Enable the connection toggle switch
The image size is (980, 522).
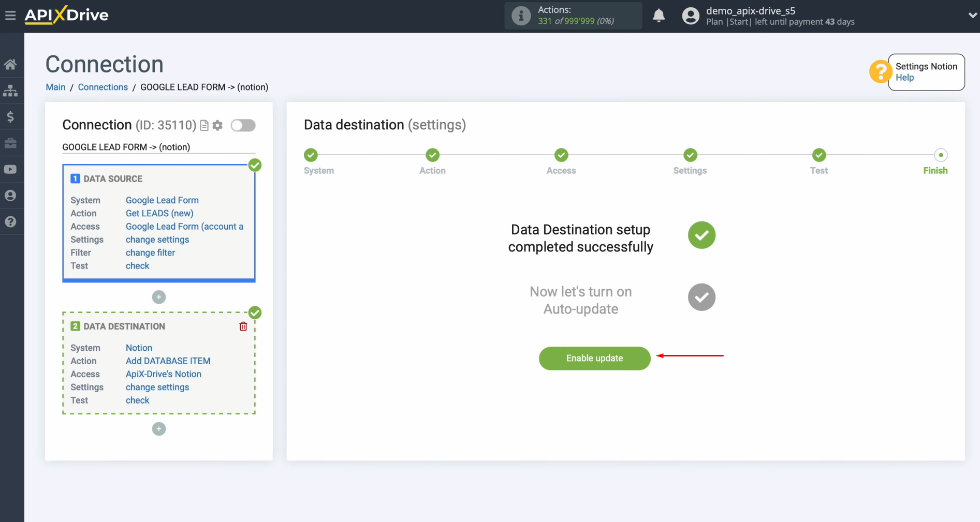pyautogui.click(x=243, y=125)
